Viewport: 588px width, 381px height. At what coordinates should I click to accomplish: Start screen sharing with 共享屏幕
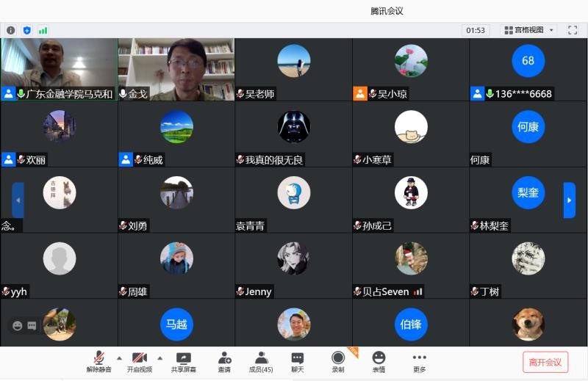tap(184, 360)
